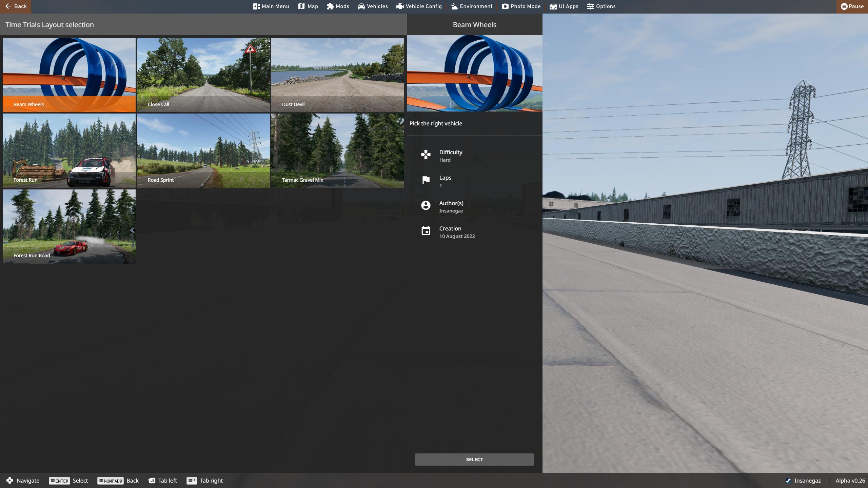The image size is (868, 488).
Task: Open the Main Menu
Action: 271,6
